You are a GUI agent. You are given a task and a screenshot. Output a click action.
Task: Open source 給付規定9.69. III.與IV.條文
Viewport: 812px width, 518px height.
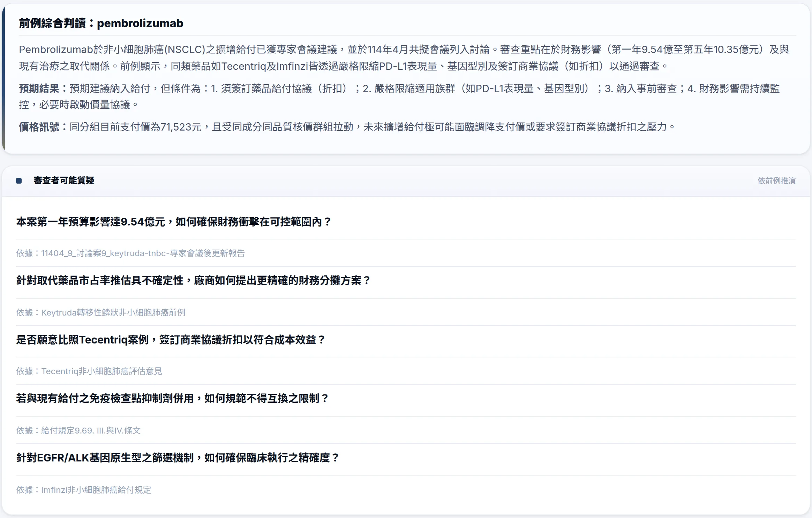(78, 430)
